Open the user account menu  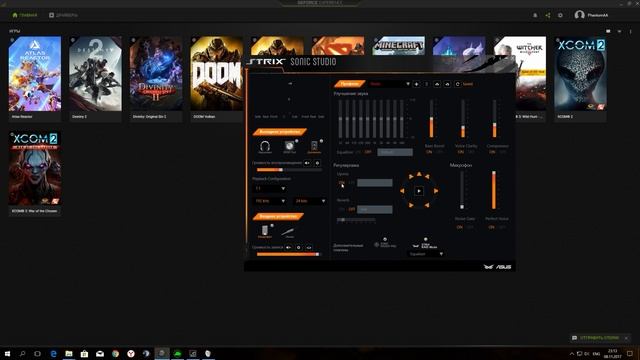click(x=591, y=15)
